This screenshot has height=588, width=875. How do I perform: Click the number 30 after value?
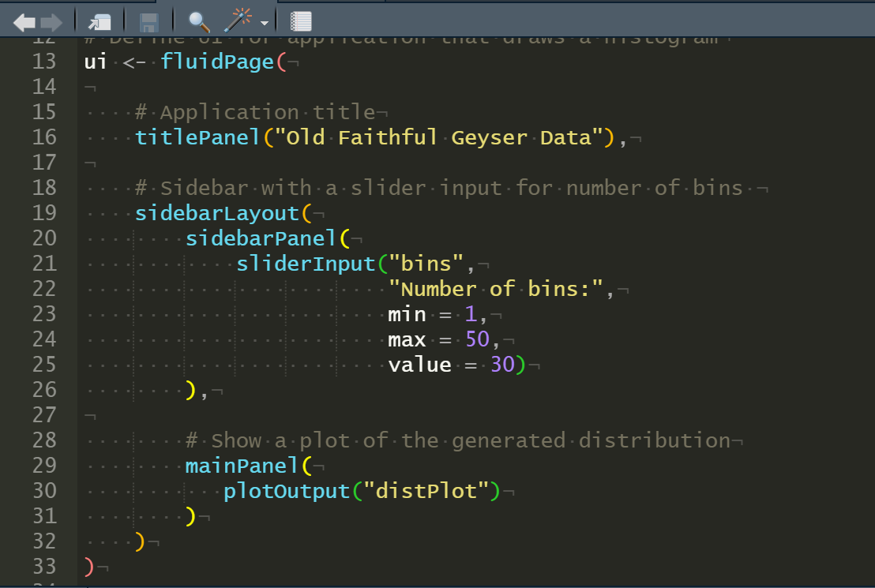[502, 365]
